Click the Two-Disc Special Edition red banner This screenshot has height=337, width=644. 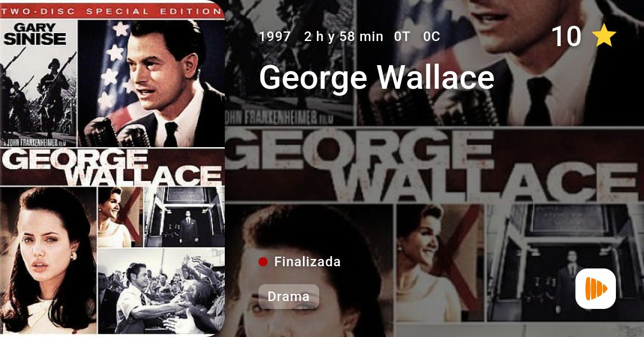tap(112, 11)
